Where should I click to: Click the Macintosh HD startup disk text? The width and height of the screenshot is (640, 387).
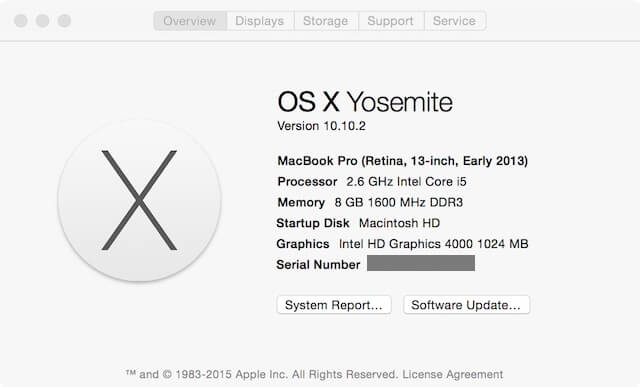tap(399, 223)
